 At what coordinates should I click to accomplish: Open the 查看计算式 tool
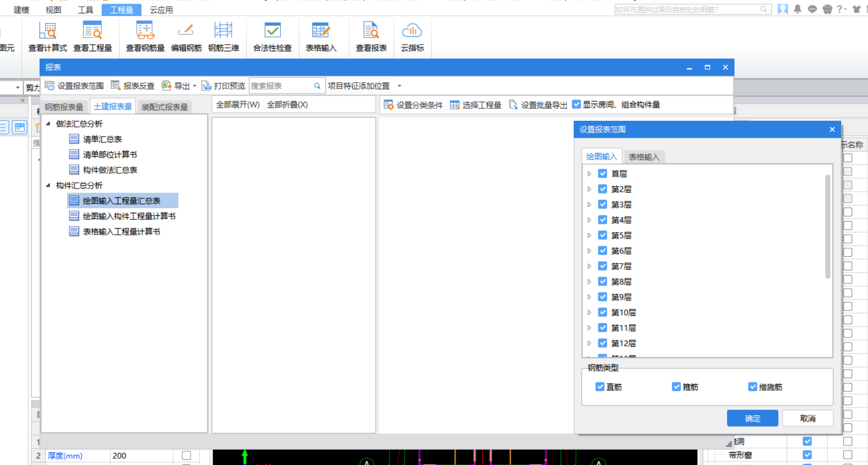pyautogui.click(x=48, y=37)
